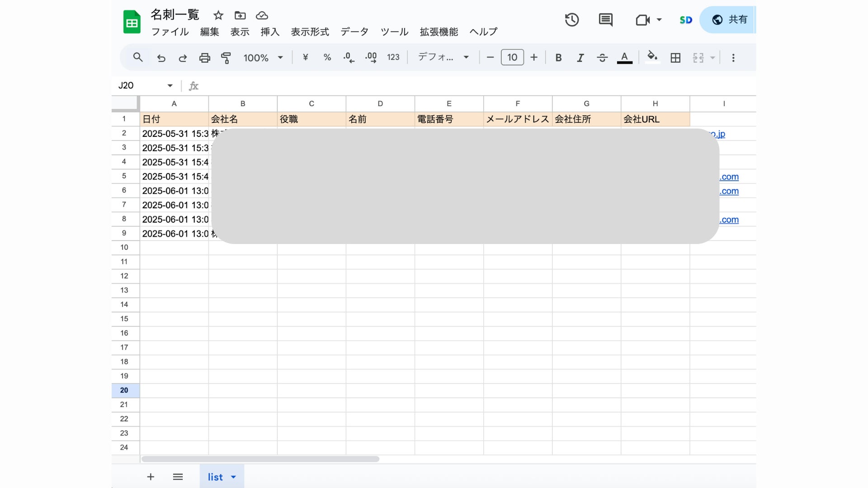The image size is (868, 488).
Task: Open the fill color paint bucket
Action: (652, 57)
